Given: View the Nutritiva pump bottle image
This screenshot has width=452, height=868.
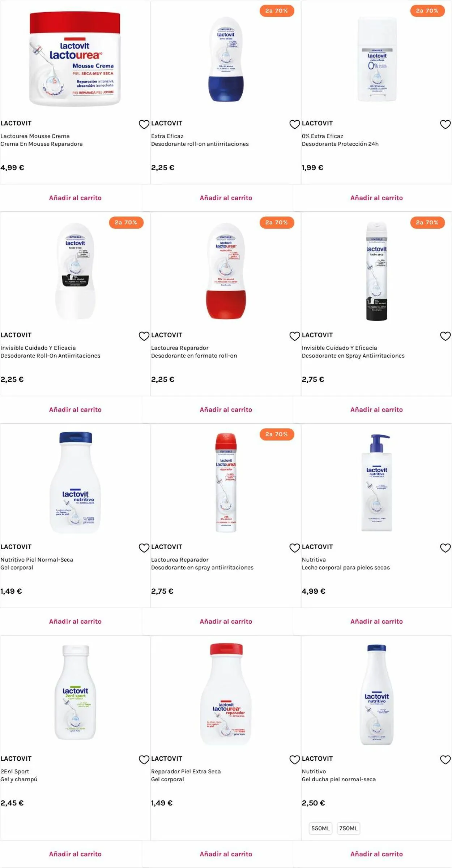Looking at the screenshot, I should coord(376,483).
